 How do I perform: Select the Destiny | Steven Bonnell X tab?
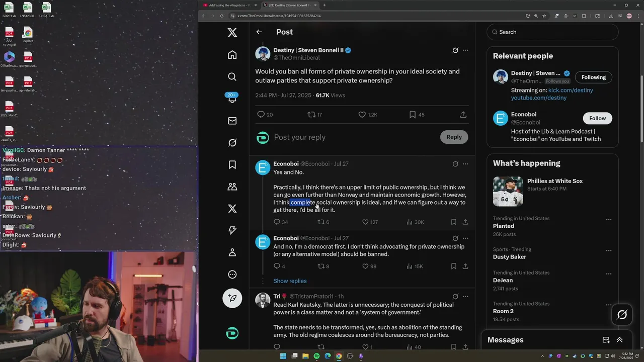pyautogui.click(x=289, y=5)
